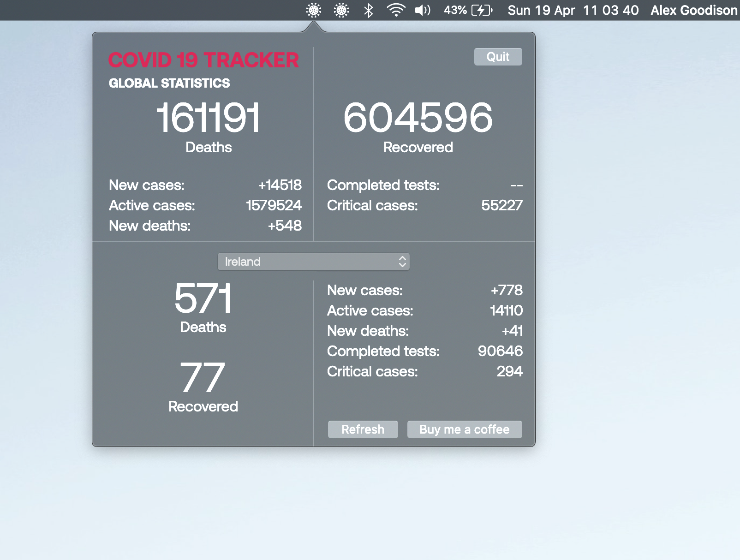Image resolution: width=740 pixels, height=560 pixels.
Task: Expand the country list to change from Ireland
Action: coord(314,262)
